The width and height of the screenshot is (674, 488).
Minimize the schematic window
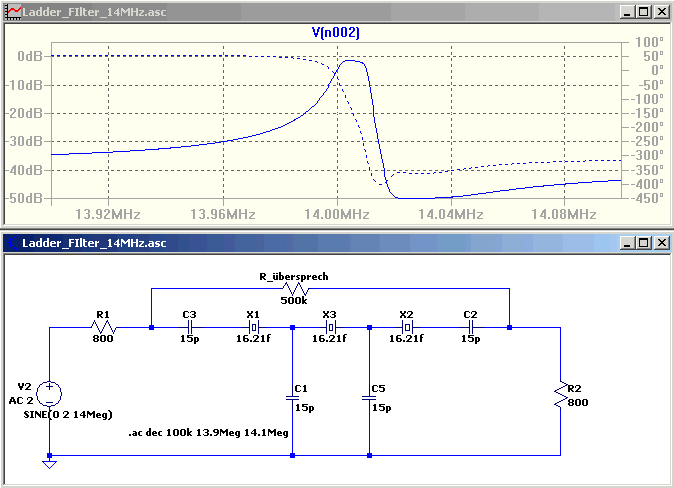[627, 243]
